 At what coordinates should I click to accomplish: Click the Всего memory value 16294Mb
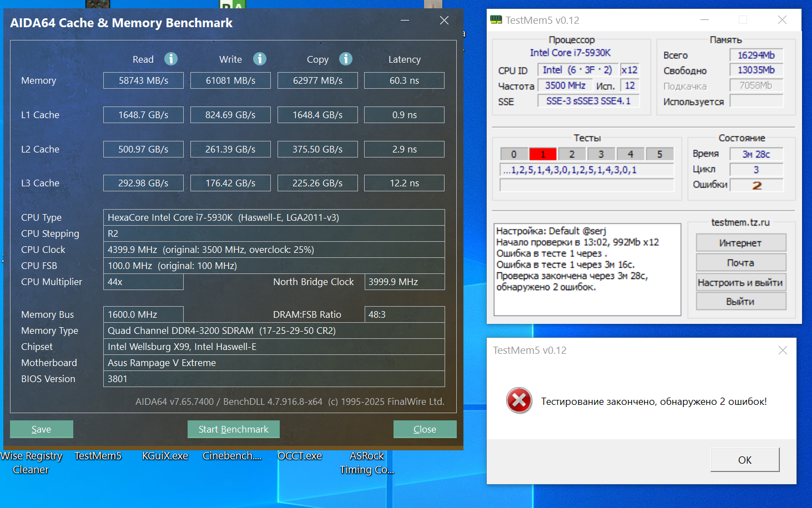click(x=756, y=55)
